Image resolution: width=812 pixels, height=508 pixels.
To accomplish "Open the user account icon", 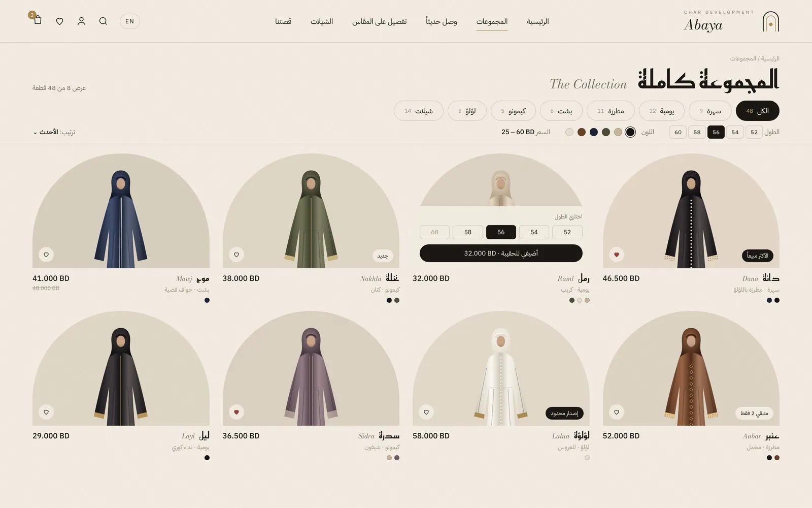I will click(x=81, y=21).
